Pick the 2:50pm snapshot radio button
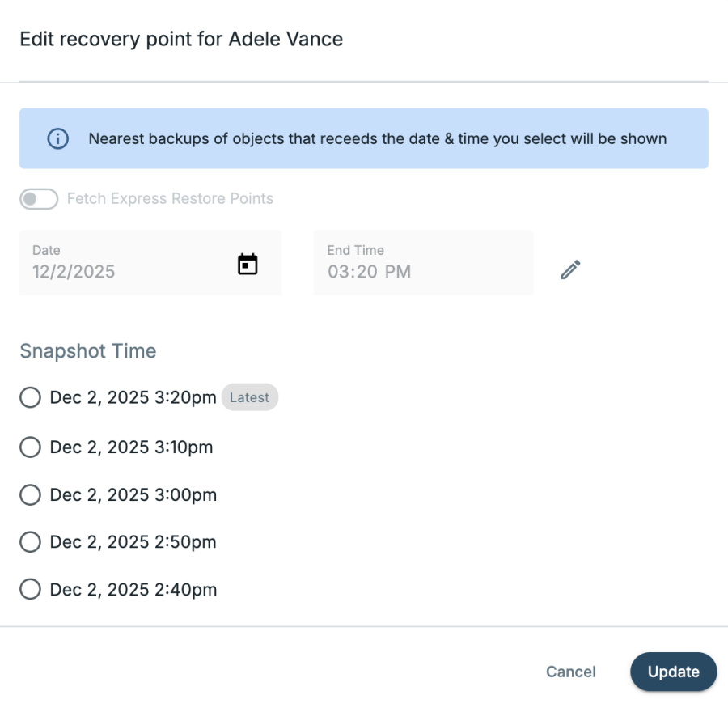The image size is (728, 708). (x=30, y=542)
